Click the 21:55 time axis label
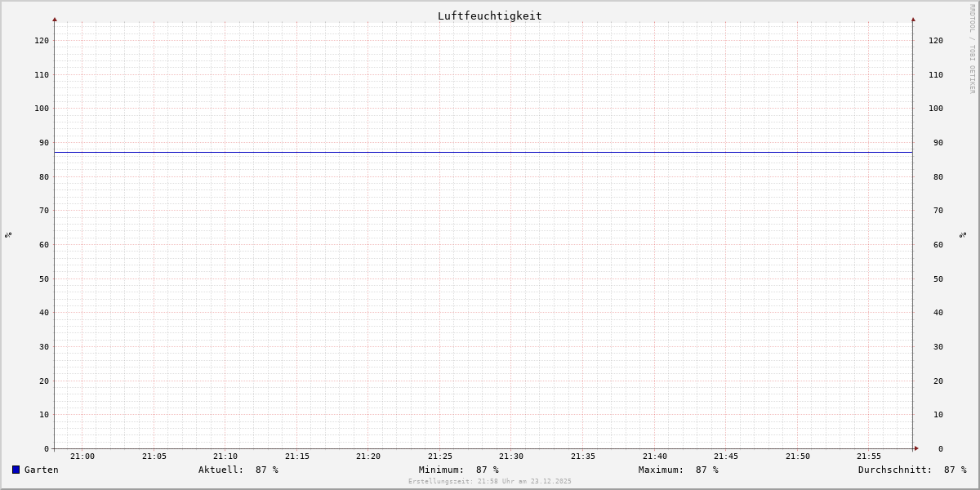 [869, 457]
